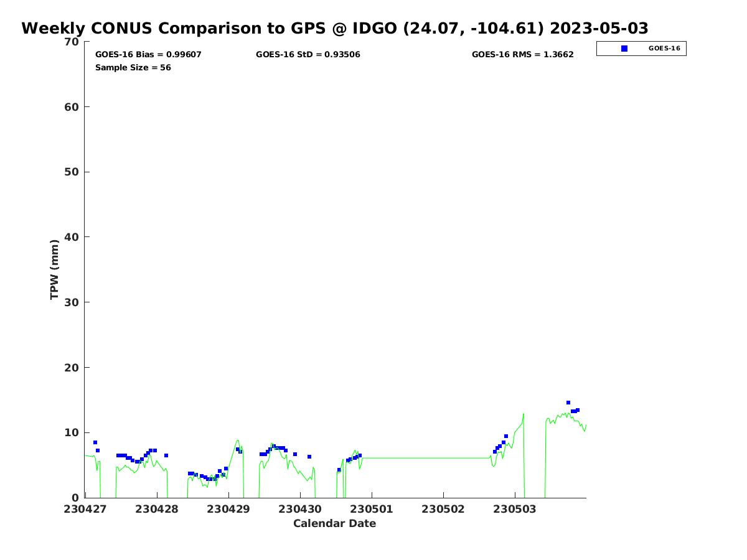
Task: Click the 230501 date tick label
Action: click(372, 509)
